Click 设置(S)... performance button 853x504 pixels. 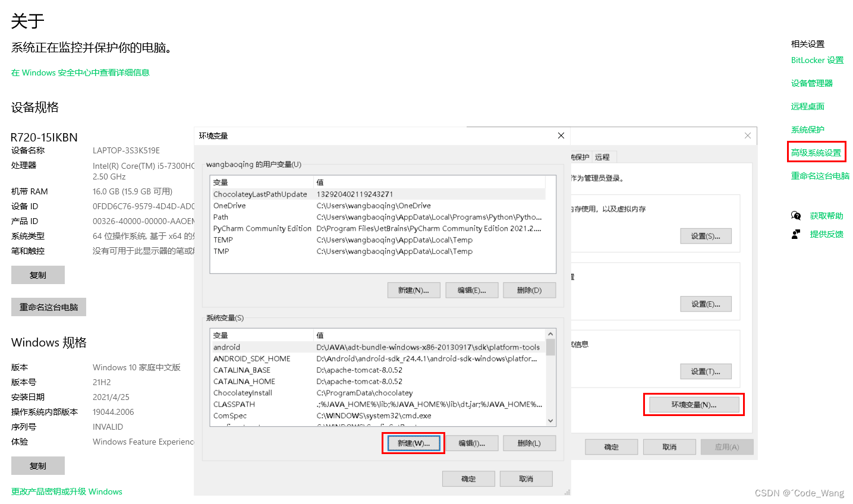point(706,236)
